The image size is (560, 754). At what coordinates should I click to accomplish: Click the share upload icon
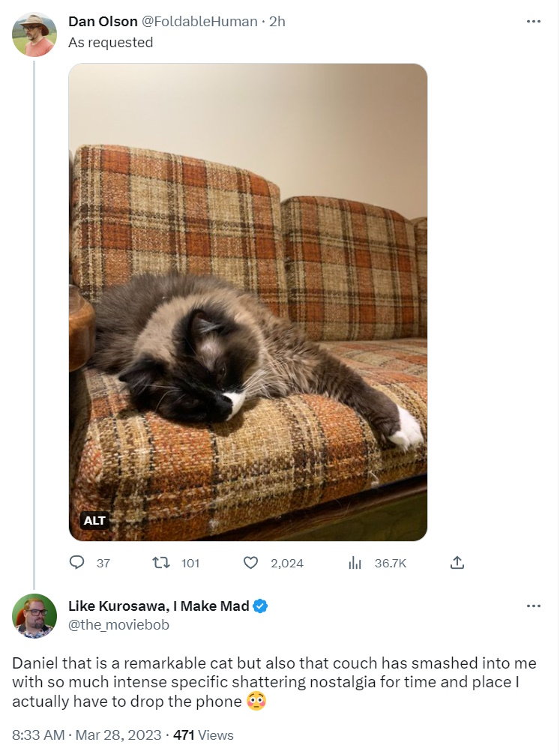pyautogui.click(x=458, y=562)
